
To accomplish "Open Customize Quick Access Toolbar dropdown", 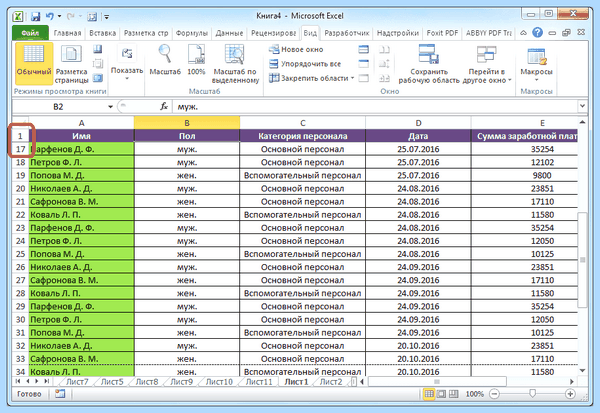I will click(x=107, y=17).
